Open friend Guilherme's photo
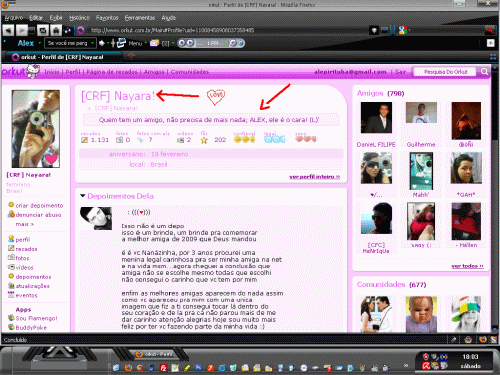The width and height of the screenshot is (500, 375). (421, 113)
